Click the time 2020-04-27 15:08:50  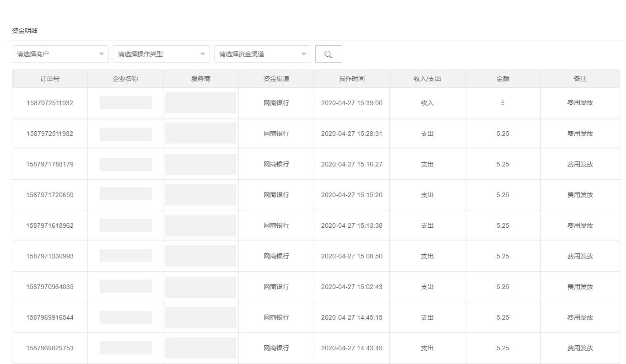pyautogui.click(x=352, y=256)
